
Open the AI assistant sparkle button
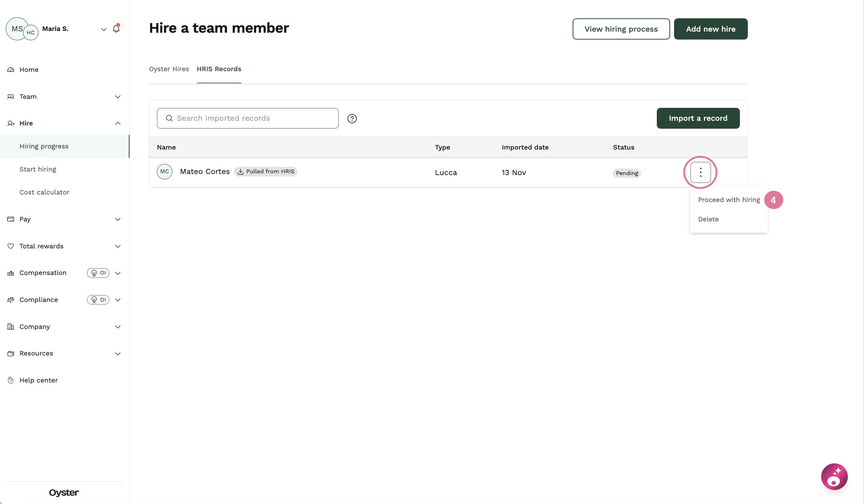coord(835,477)
